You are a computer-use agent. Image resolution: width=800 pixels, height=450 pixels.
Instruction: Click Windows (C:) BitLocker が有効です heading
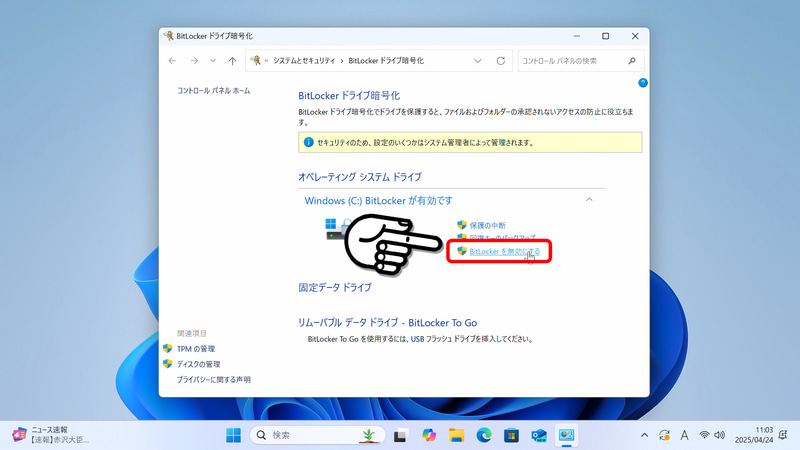pyautogui.click(x=379, y=201)
